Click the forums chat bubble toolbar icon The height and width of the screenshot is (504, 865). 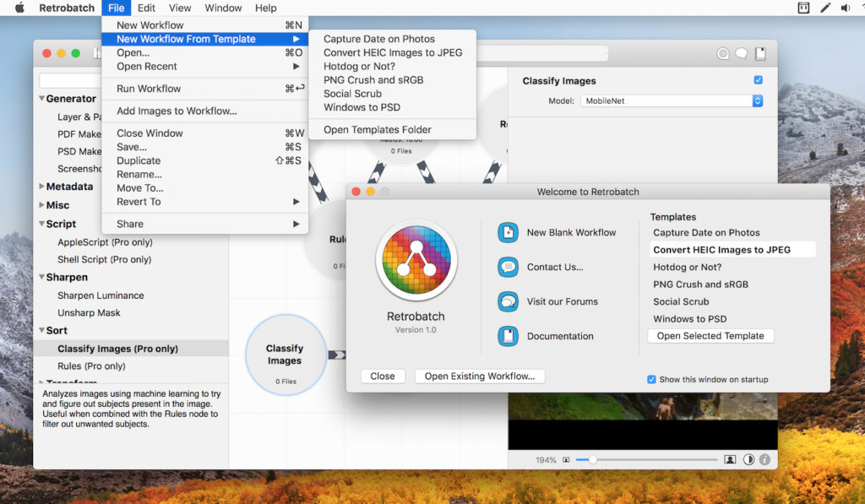point(741,53)
